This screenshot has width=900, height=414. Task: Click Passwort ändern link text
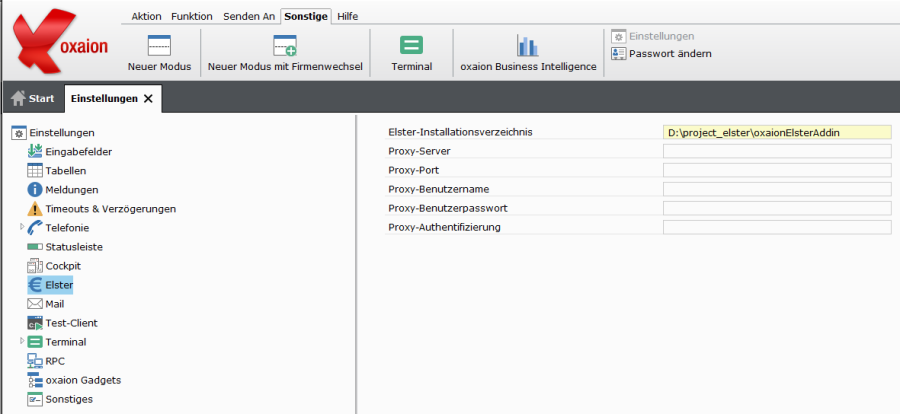point(670,54)
